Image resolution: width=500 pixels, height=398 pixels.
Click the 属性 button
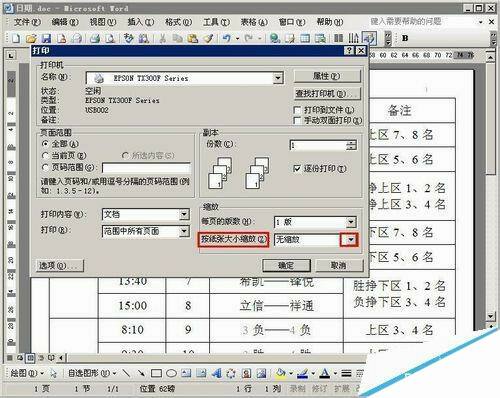pos(327,76)
